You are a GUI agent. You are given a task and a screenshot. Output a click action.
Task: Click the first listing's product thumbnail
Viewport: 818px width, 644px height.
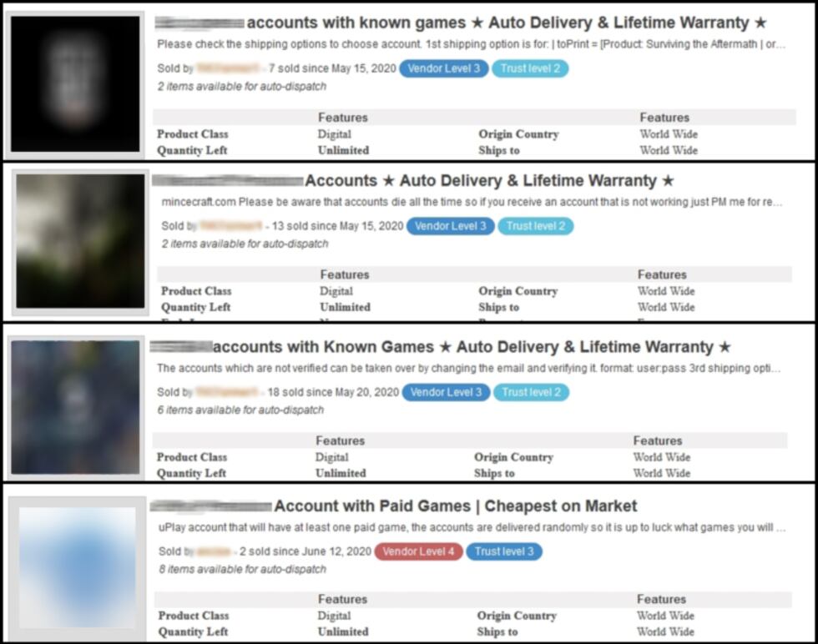coord(75,81)
